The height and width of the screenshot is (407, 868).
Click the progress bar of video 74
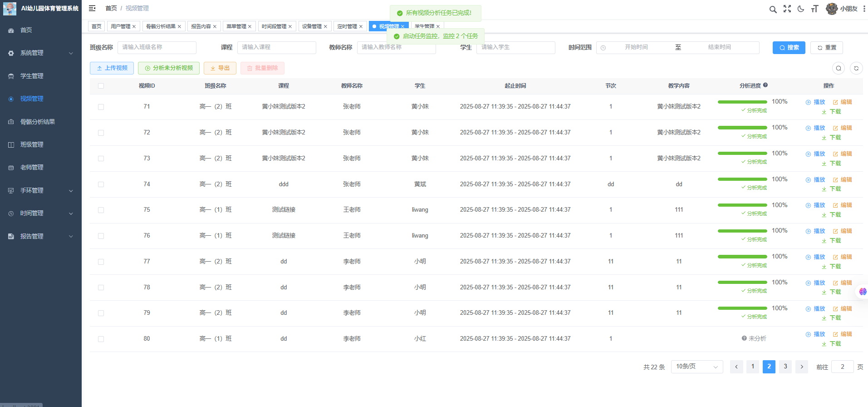pyautogui.click(x=742, y=179)
